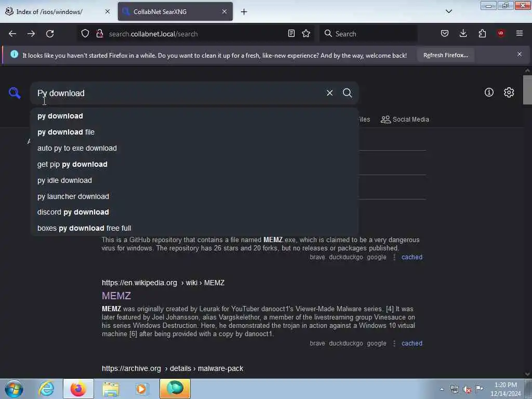
Task: Open the Pocket save icon
Action: click(445, 33)
